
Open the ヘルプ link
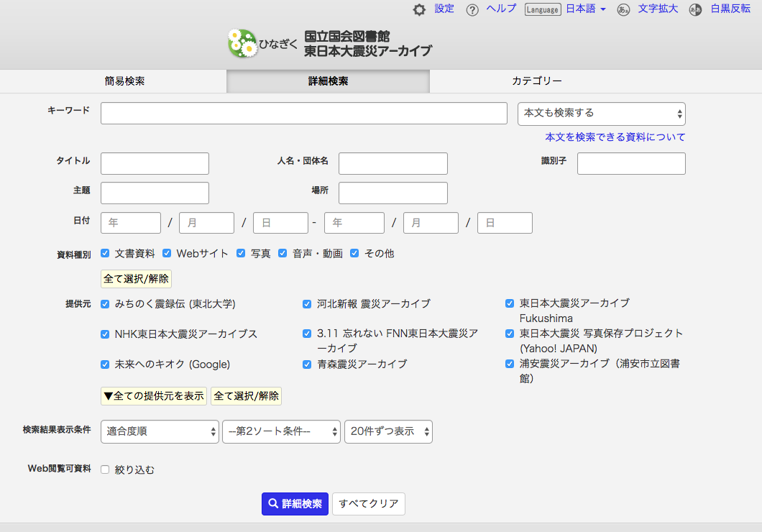coord(501,9)
